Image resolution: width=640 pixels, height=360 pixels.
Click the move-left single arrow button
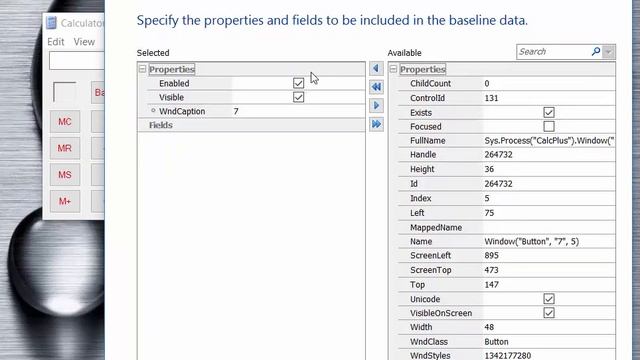point(376,69)
